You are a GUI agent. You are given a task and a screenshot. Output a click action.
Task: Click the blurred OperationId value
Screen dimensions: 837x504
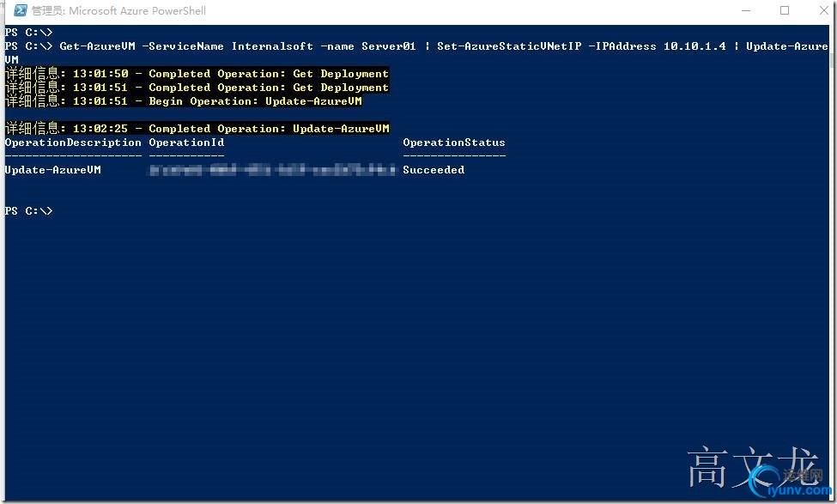pyautogui.click(x=273, y=170)
